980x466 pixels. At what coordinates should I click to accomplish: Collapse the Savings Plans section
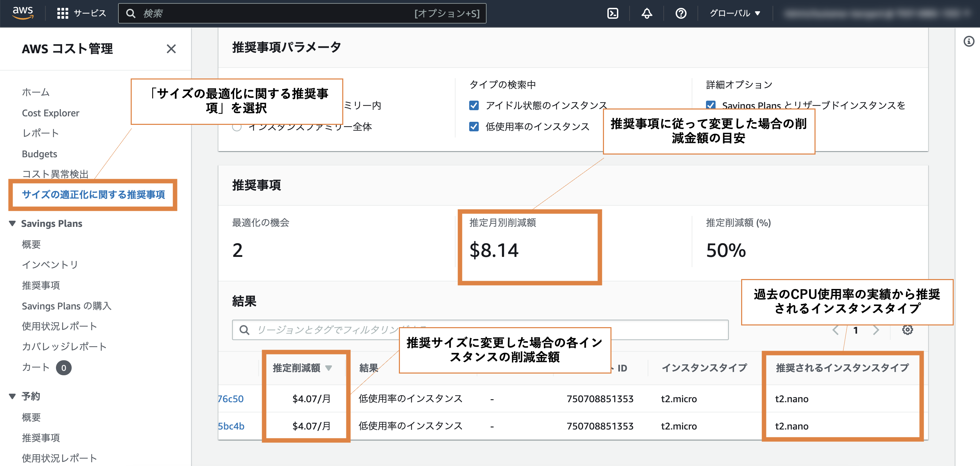[12, 223]
